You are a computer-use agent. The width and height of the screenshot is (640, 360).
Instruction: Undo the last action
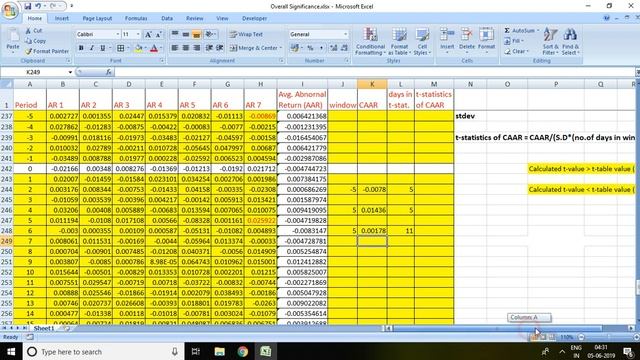tap(38, 6)
